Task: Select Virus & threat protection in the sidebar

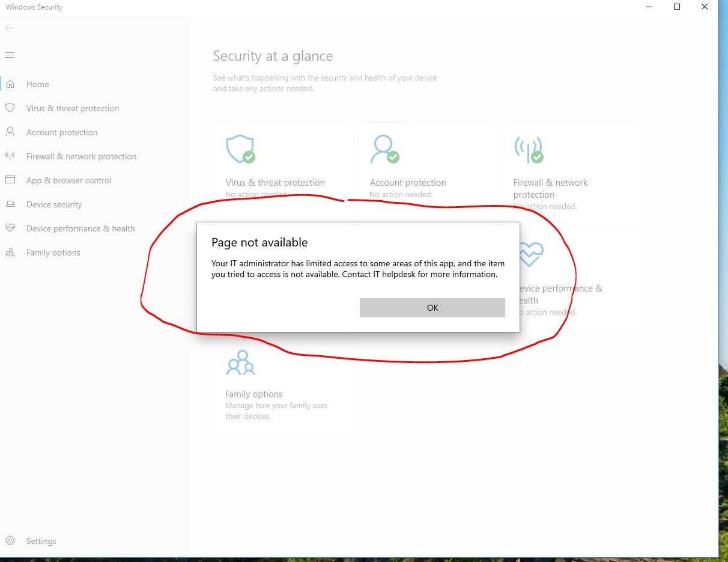Action: point(73,108)
